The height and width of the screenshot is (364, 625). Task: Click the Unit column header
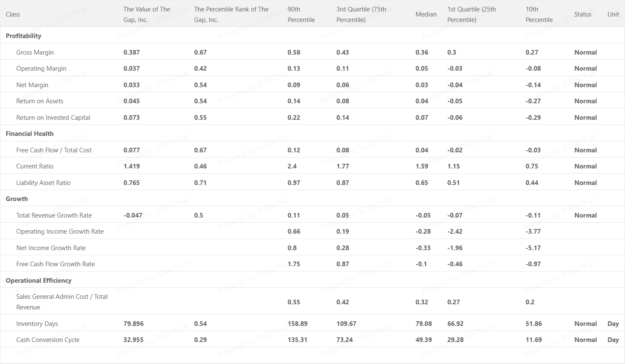[613, 14]
